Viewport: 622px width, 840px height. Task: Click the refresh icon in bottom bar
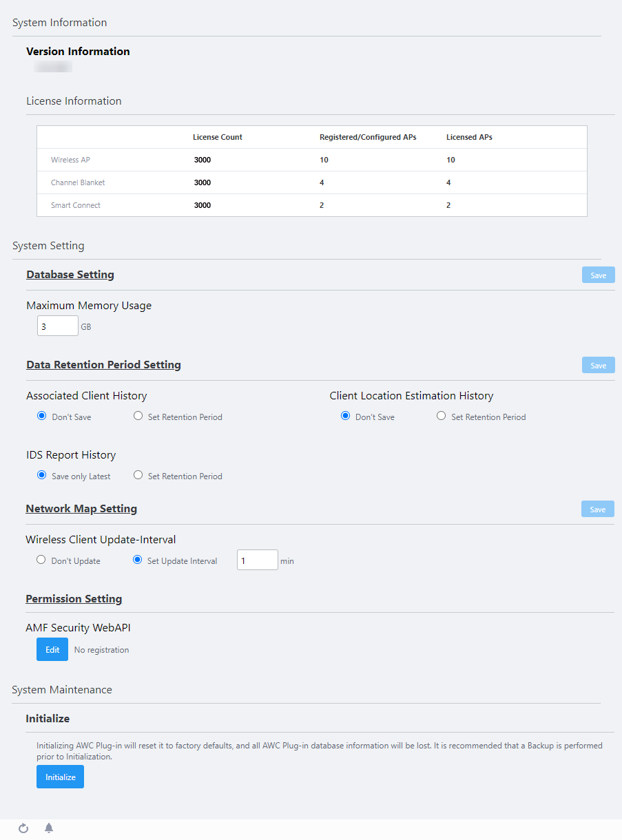click(23, 828)
